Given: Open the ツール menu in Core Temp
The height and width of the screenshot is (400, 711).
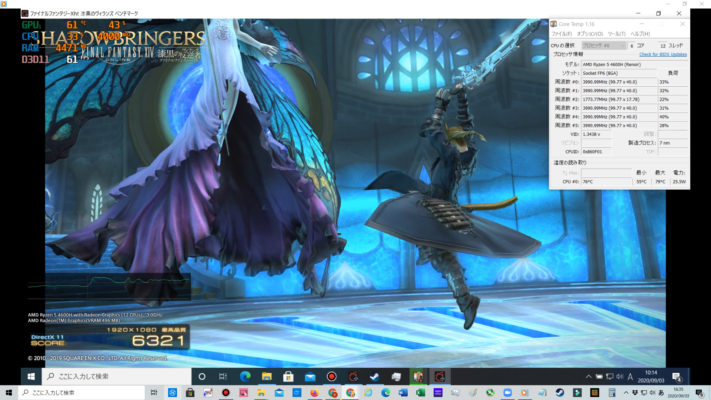Looking at the screenshot, I should pyautogui.click(x=616, y=34).
